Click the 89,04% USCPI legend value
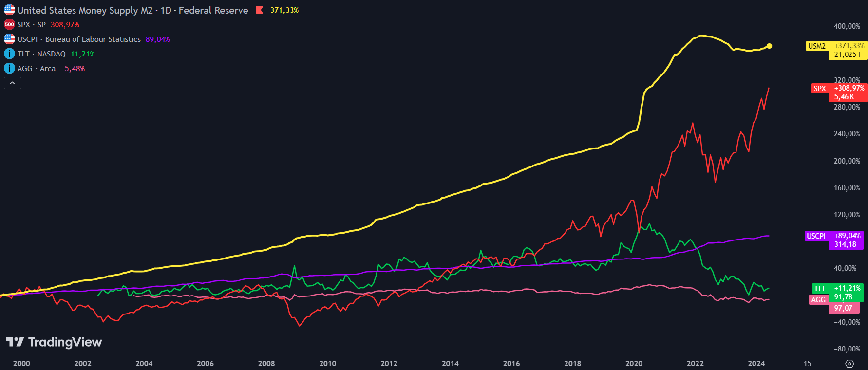 (157, 39)
